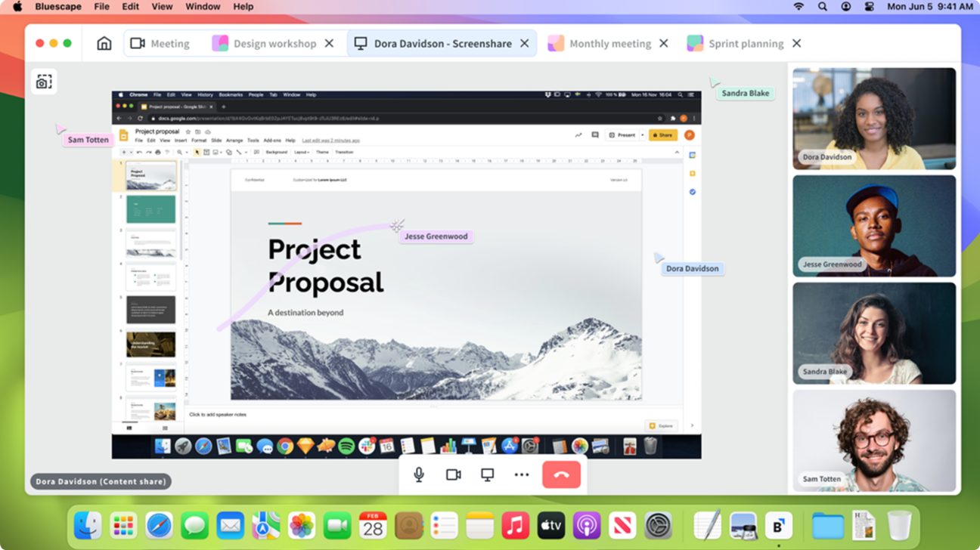Image resolution: width=980 pixels, height=550 pixels.
Task: Open Safari from the Dock
Action: tap(159, 525)
